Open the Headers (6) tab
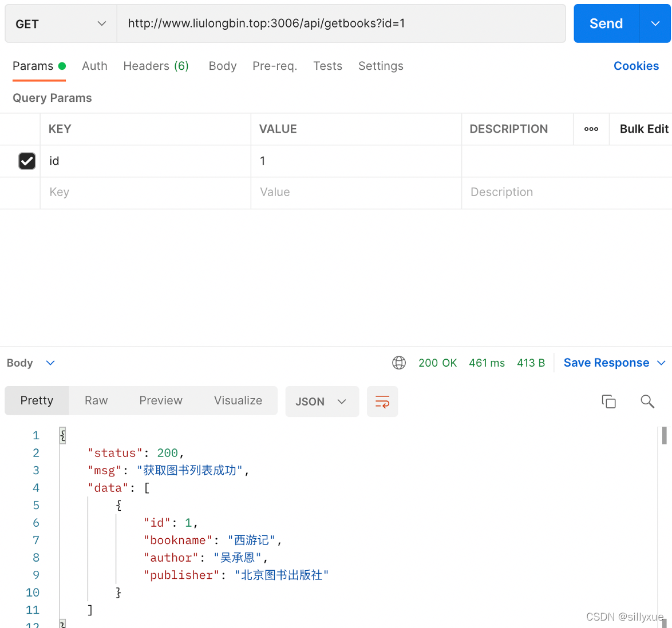Image resolution: width=672 pixels, height=628 pixels. (156, 66)
